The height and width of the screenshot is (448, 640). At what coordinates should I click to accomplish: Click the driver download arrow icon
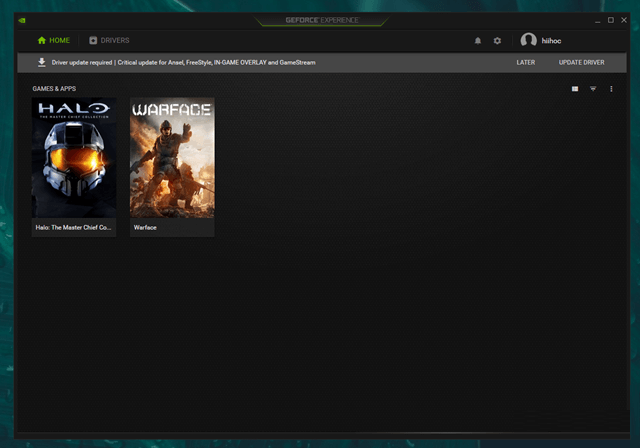click(42, 62)
